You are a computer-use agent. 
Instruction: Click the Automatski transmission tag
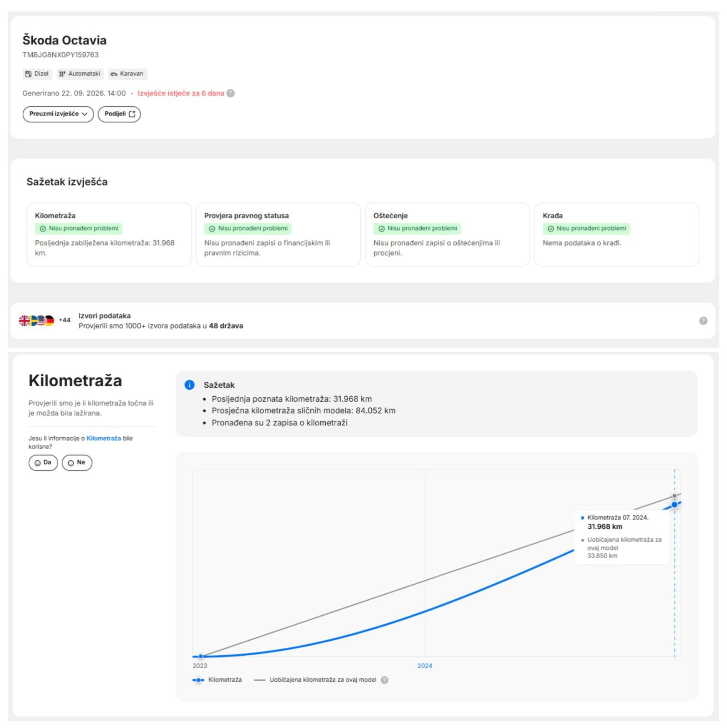point(80,74)
